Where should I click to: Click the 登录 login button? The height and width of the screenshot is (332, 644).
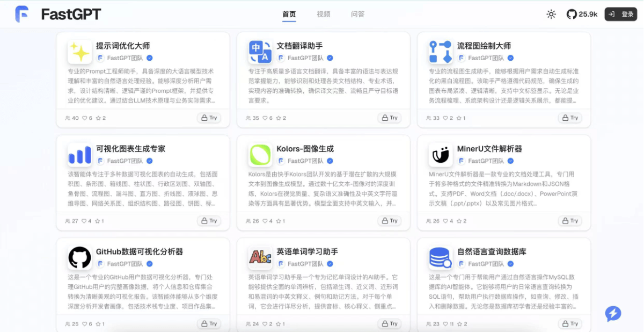[620, 14]
